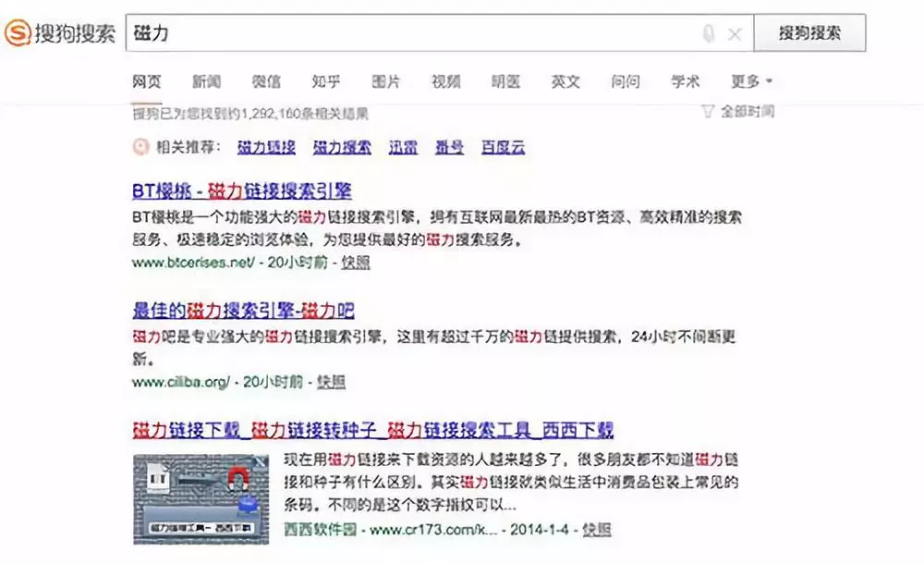924x564 pixels.
Task: Switch to the 视频 video search tab
Action: point(444,81)
